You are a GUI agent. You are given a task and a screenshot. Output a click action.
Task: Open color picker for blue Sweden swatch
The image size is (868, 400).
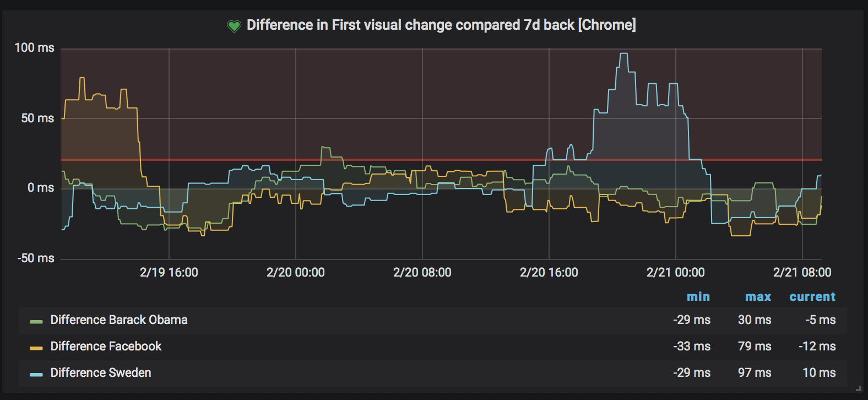tap(36, 374)
